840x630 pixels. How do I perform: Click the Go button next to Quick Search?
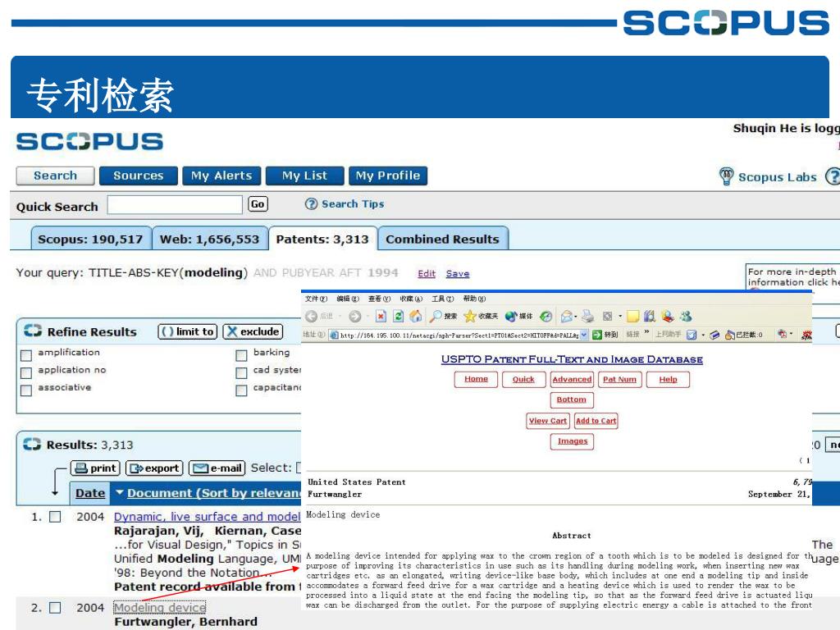pyautogui.click(x=258, y=204)
